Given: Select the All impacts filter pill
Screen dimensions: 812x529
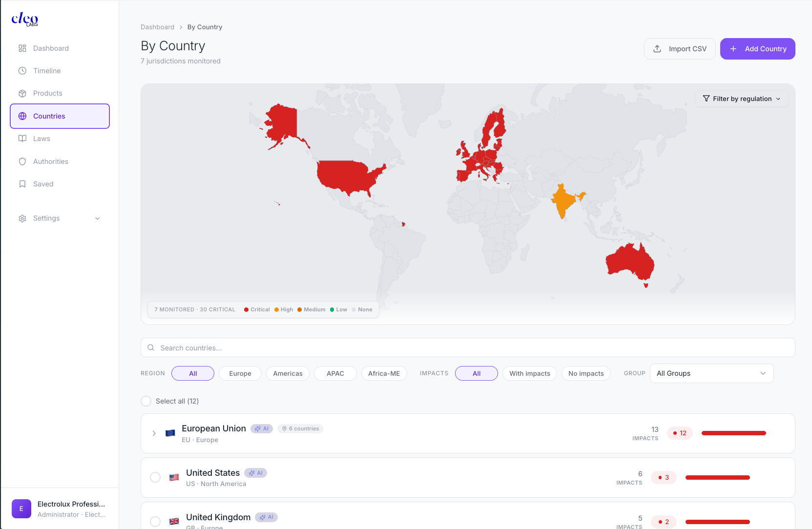Looking at the screenshot, I should click(477, 373).
